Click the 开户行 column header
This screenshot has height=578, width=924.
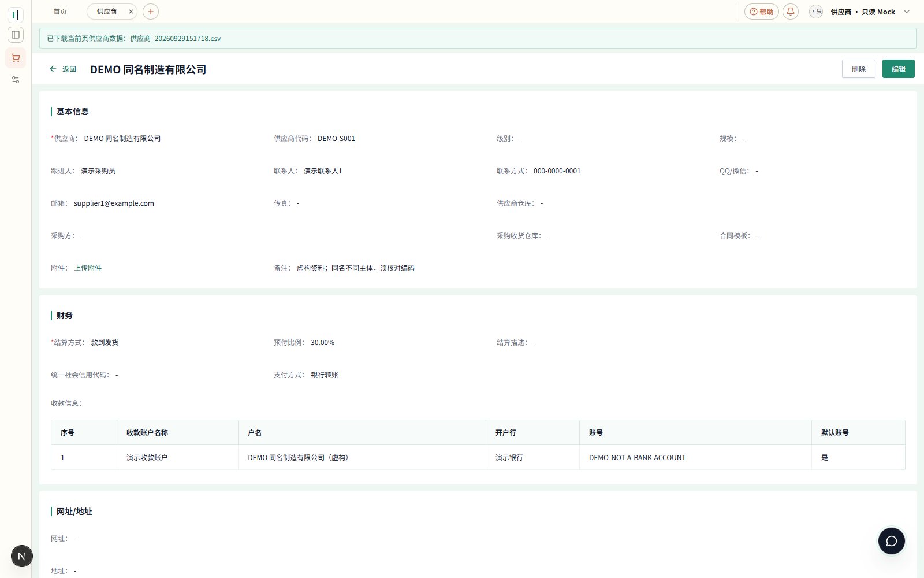click(x=532, y=433)
